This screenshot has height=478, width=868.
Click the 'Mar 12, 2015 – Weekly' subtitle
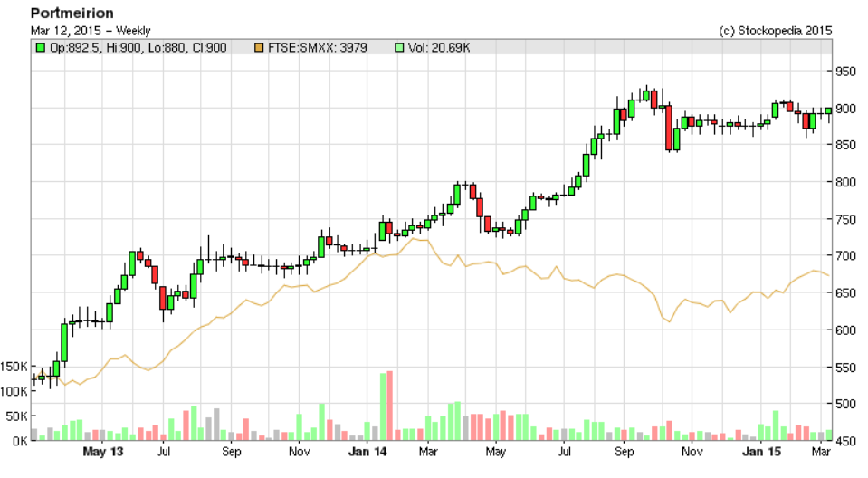91,31
